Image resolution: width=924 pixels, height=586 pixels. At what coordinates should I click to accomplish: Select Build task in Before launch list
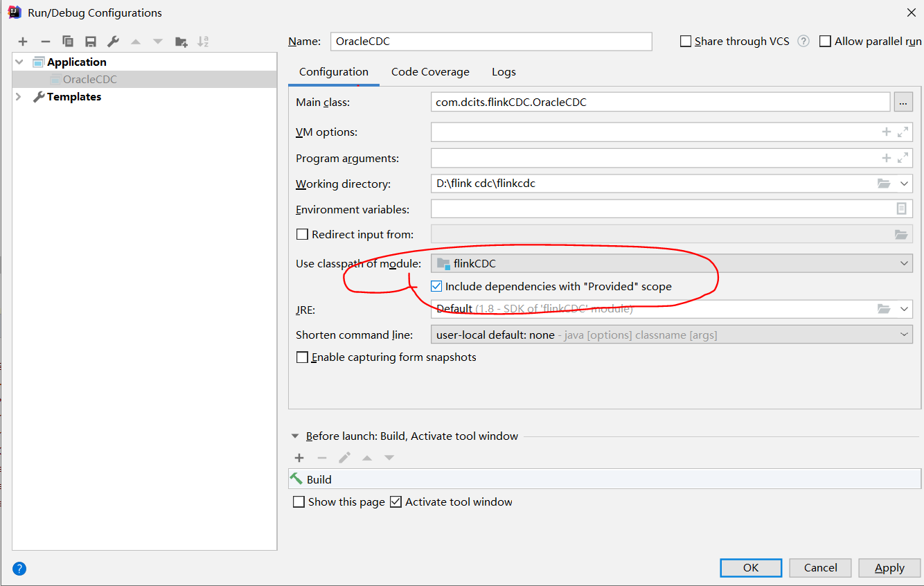(x=605, y=479)
